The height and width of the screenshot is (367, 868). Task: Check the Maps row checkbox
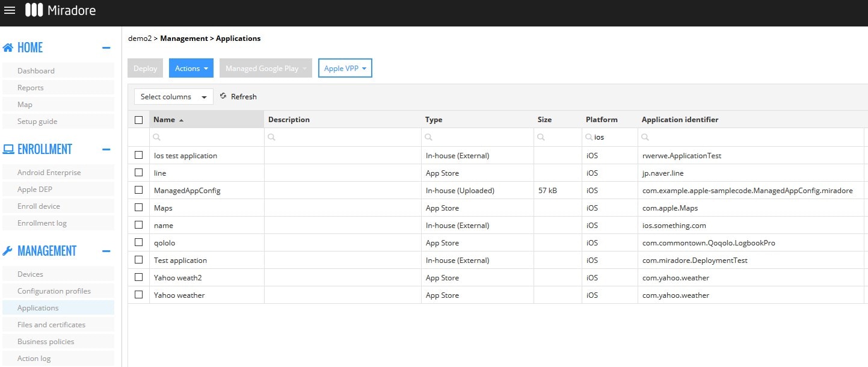click(139, 208)
